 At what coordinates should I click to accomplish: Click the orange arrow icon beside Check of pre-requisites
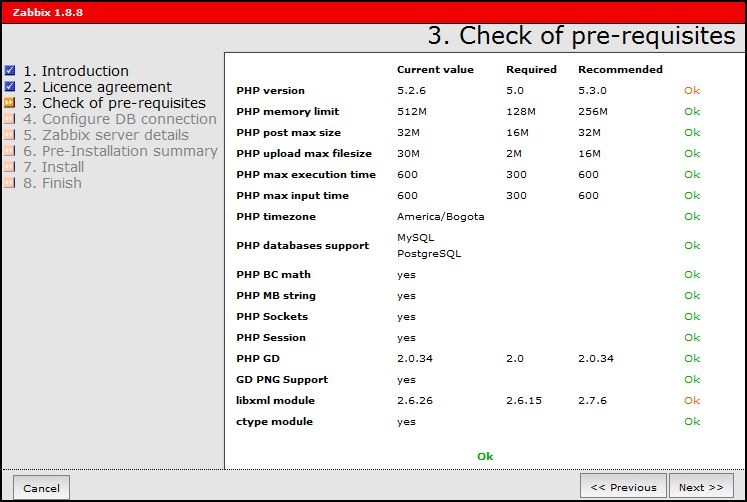tap(10, 103)
